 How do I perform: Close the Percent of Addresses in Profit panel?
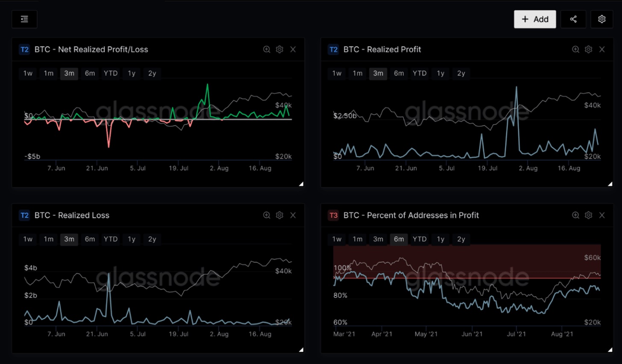point(602,215)
